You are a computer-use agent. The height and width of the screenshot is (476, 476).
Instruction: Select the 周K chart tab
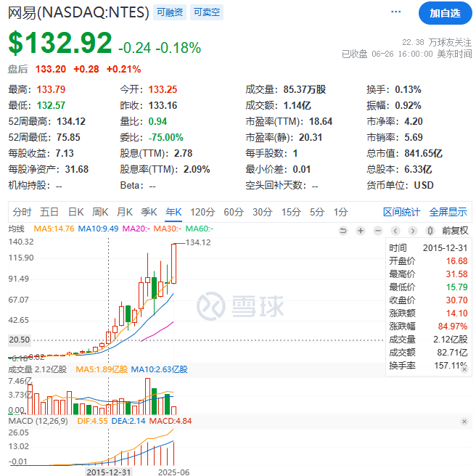100,212
